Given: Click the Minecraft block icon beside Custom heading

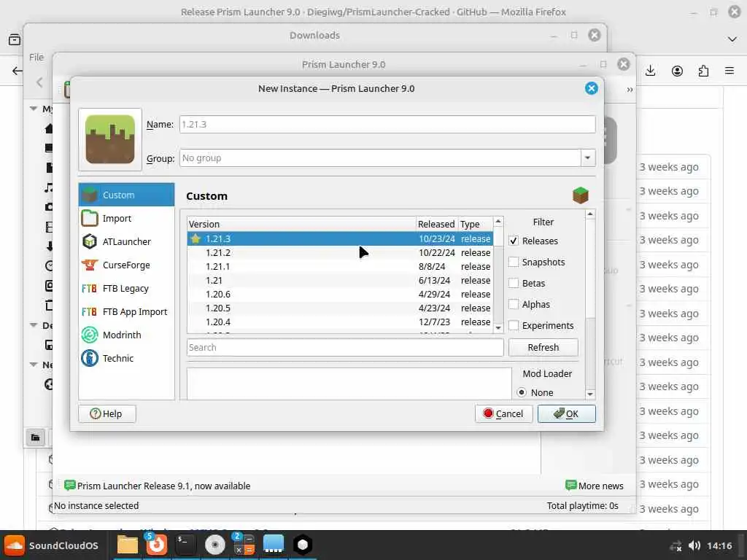Looking at the screenshot, I should pyautogui.click(x=580, y=195).
